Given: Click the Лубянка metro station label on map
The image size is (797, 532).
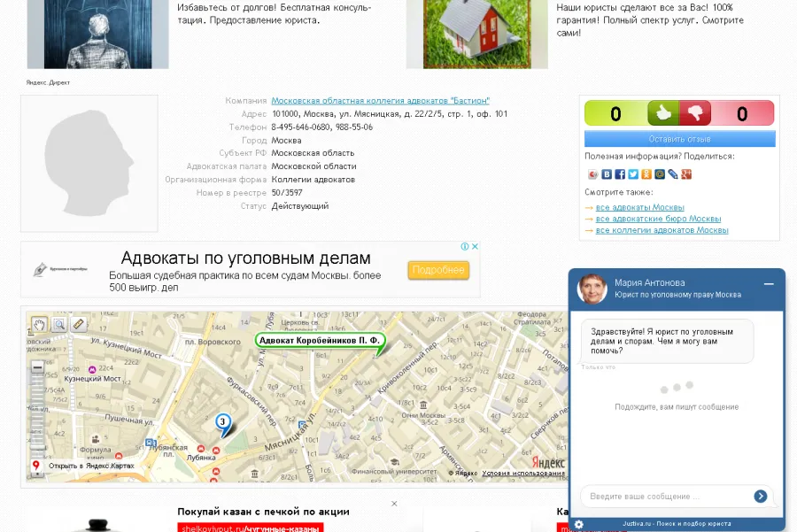Looking at the screenshot, I should 201,458.
